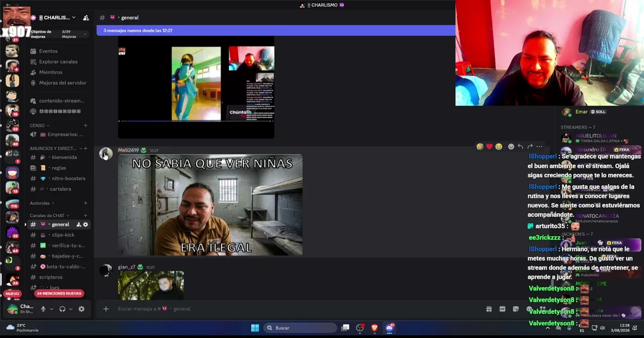Open Meli2419's jail meme image
The width and height of the screenshot is (644, 338).
click(x=210, y=205)
